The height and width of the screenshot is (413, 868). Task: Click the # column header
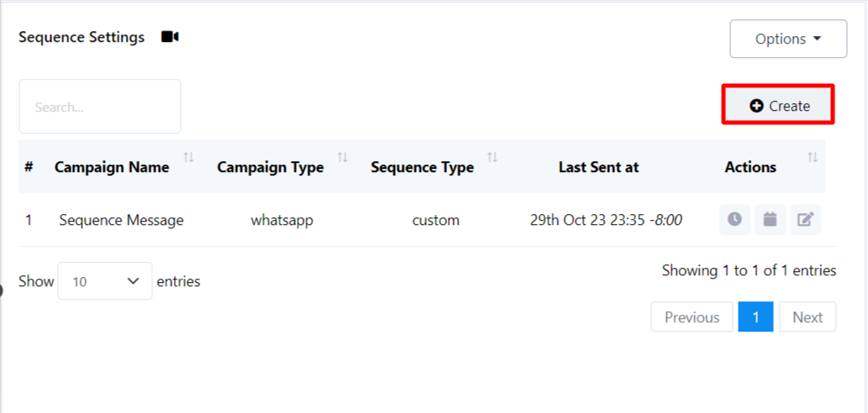pyautogui.click(x=29, y=167)
